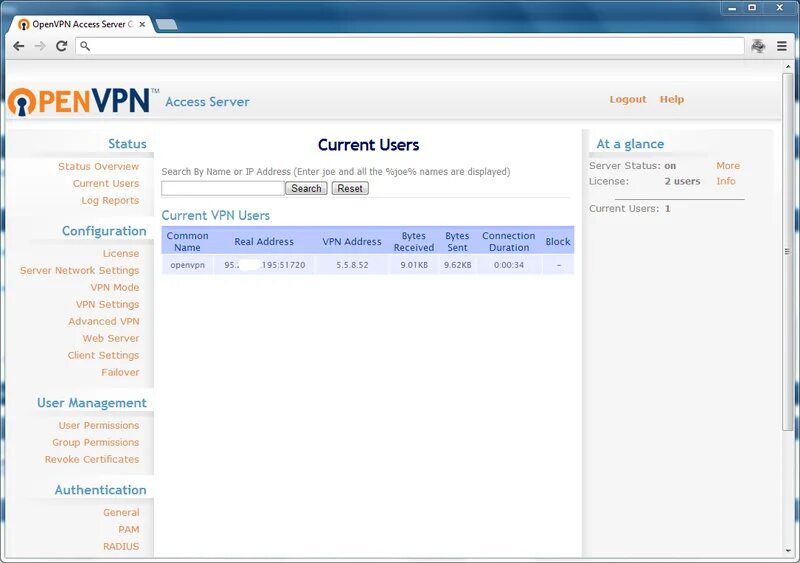Open a new browser tab
The image size is (800, 563).
pyautogui.click(x=166, y=24)
